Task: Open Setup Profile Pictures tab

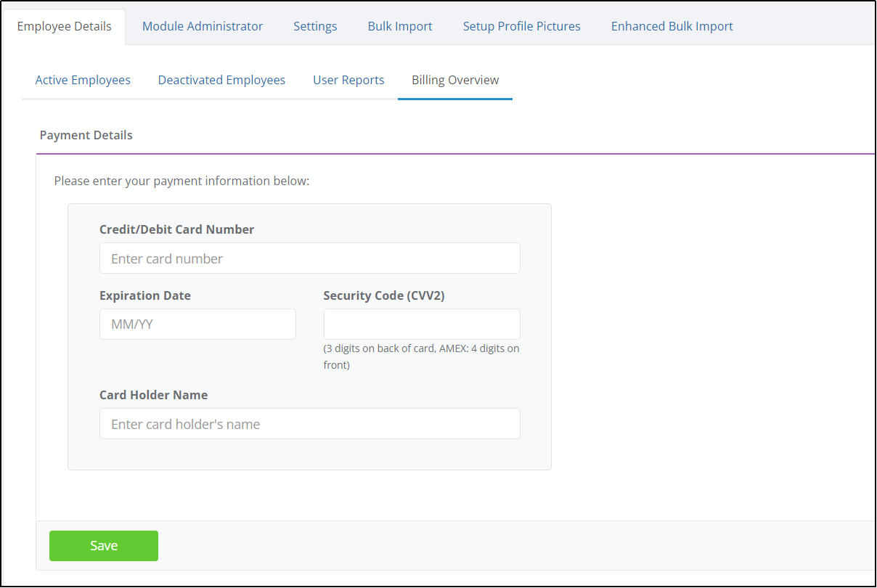Action: tap(522, 26)
